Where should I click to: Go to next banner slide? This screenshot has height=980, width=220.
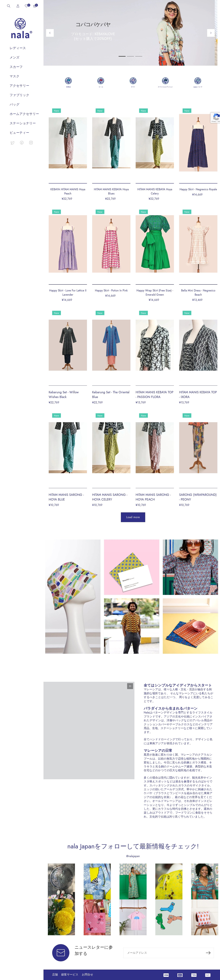point(211,33)
